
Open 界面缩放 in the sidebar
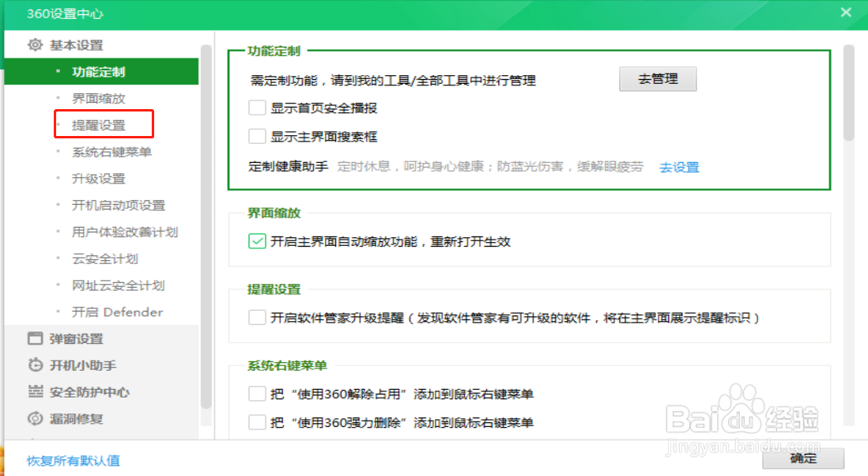tap(99, 99)
